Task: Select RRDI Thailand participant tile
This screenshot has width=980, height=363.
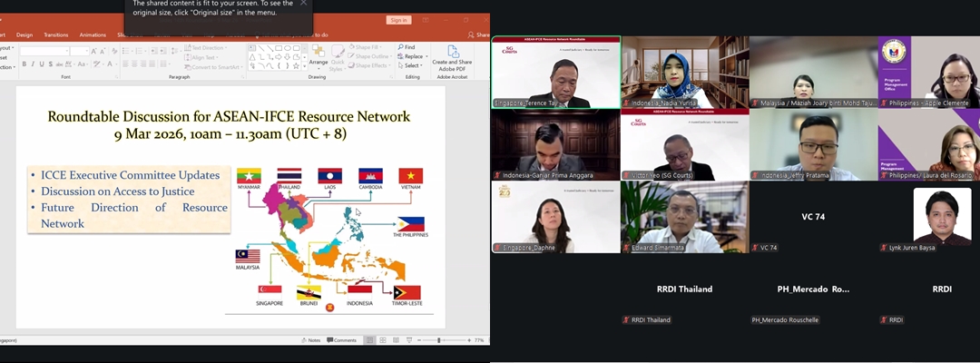Action: click(x=684, y=289)
